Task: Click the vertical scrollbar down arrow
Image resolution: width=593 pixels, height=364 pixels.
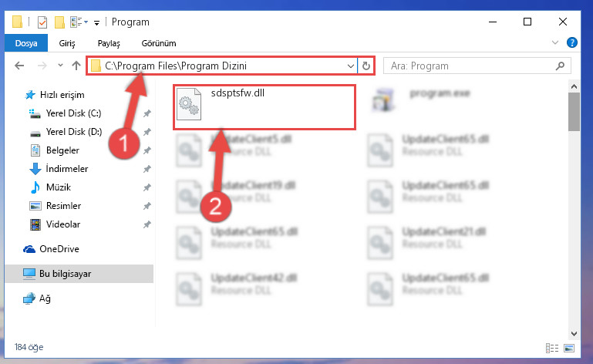Action: pyautogui.click(x=574, y=334)
